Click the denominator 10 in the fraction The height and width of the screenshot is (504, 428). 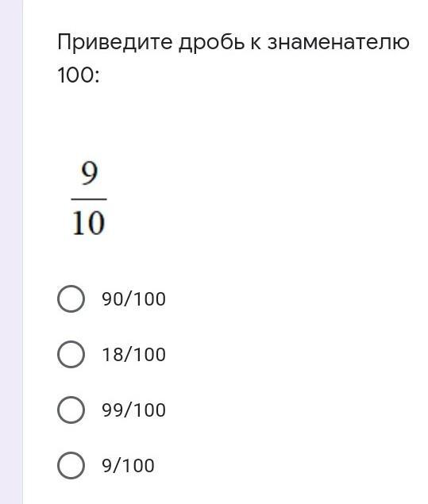tap(89, 223)
